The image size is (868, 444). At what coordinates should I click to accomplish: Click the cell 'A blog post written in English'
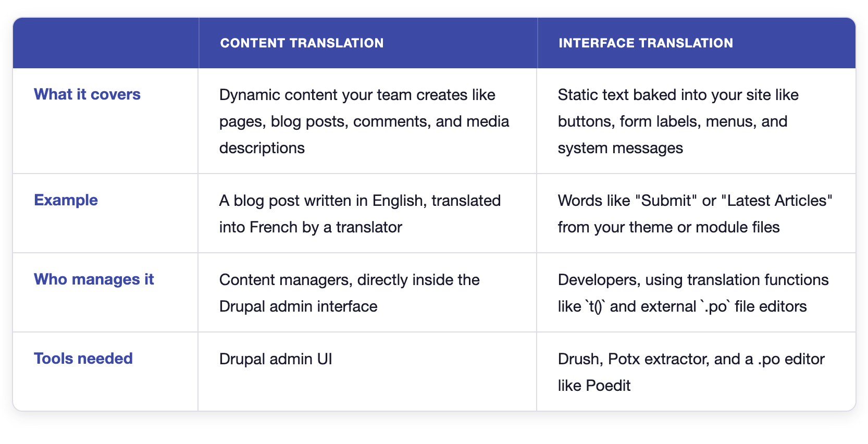[x=367, y=214]
